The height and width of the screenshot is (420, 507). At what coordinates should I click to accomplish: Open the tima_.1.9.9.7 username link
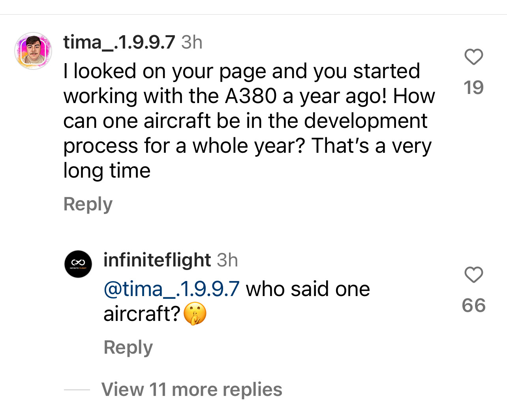[119, 42]
